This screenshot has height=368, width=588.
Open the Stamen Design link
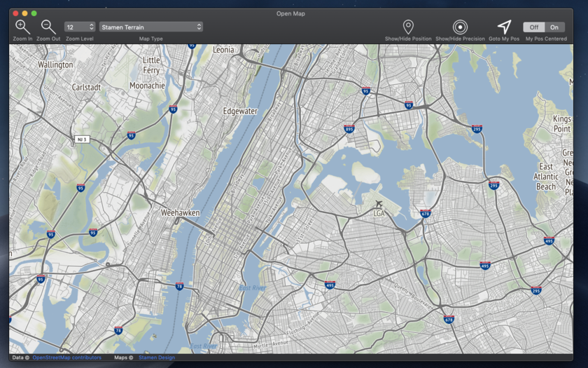[156, 357]
